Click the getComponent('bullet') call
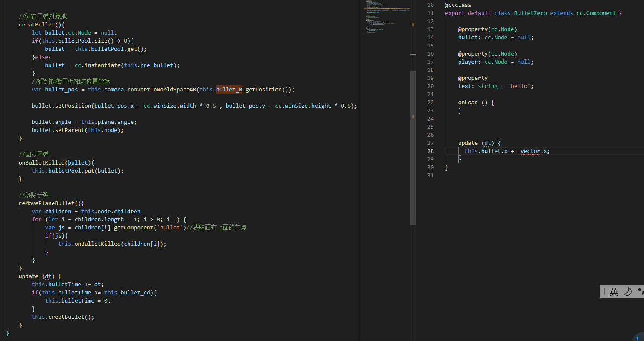Screen dimensions: 644x341 click(150, 228)
